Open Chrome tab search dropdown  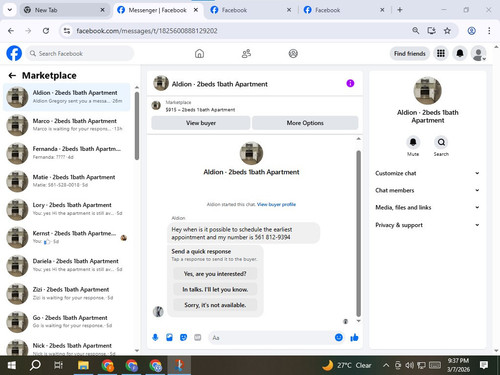[x=10, y=10]
